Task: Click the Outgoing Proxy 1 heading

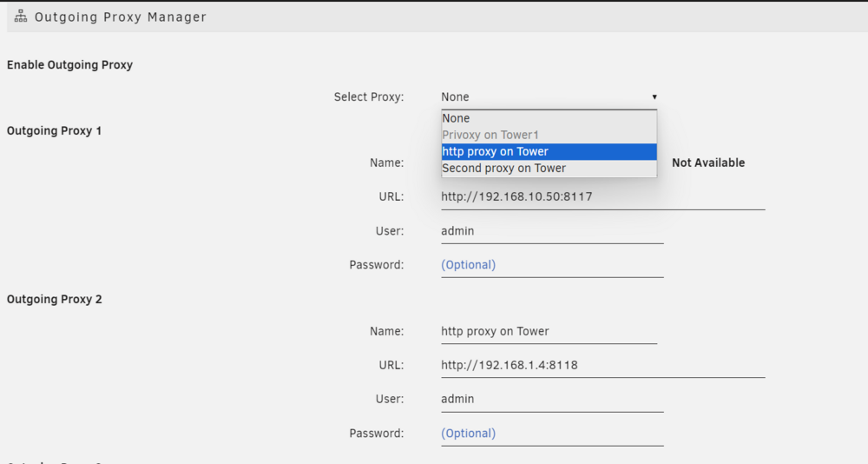Action: point(54,131)
